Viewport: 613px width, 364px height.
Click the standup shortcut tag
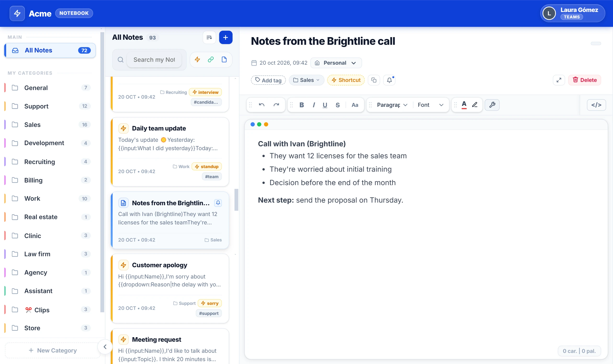tap(207, 166)
